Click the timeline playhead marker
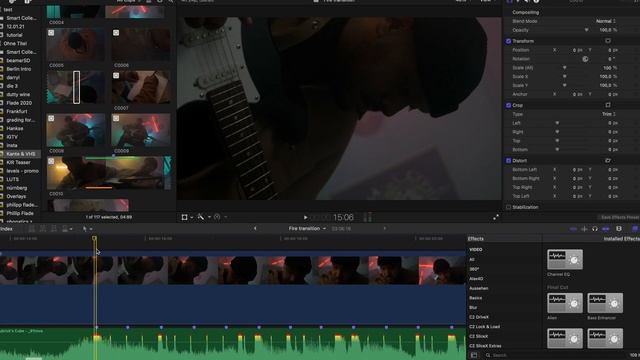The height and width of the screenshot is (360, 640). point(94,238)
